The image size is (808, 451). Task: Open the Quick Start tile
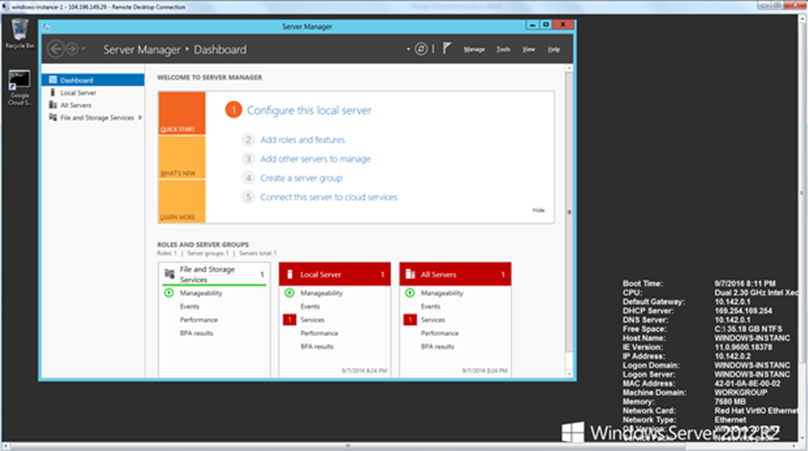[x=182, y=113]
